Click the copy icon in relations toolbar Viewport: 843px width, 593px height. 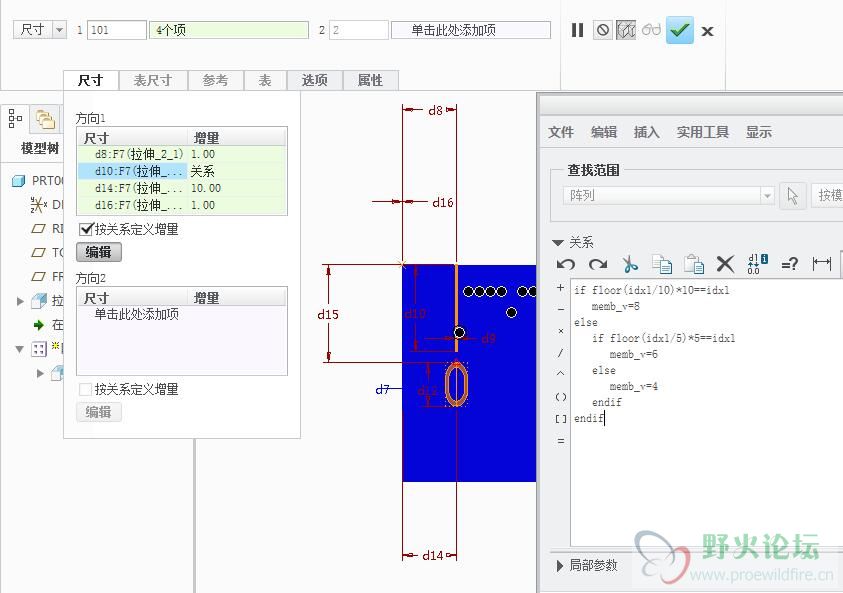coord(662,264)
